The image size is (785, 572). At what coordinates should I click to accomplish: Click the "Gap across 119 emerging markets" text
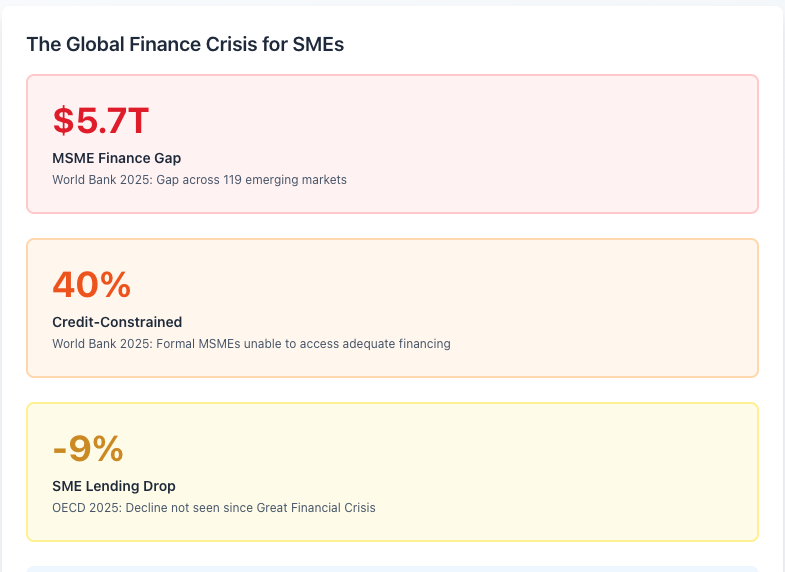[252, 180]
